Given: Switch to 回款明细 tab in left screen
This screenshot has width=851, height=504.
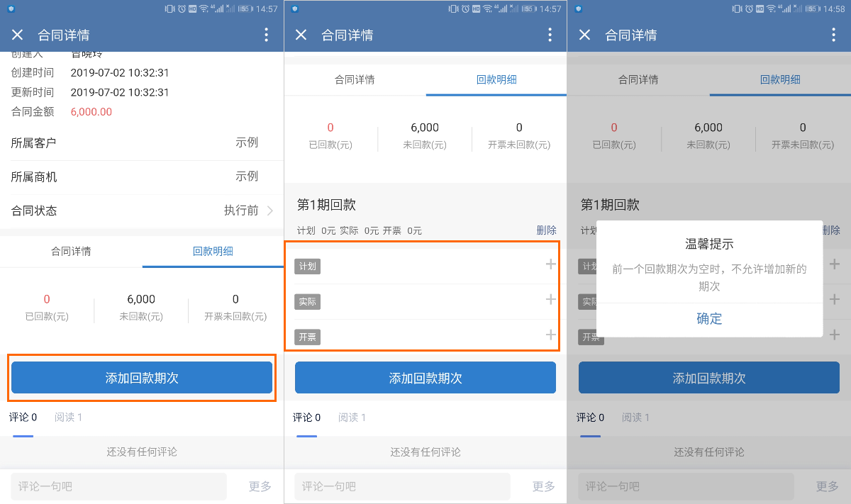Looking at the screenshot, I should point(213,251).
